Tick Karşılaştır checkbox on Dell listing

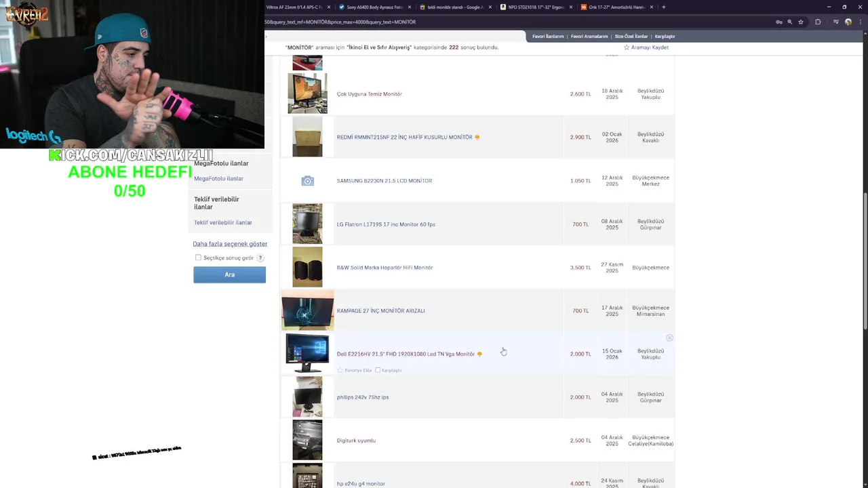click(378, 370)
